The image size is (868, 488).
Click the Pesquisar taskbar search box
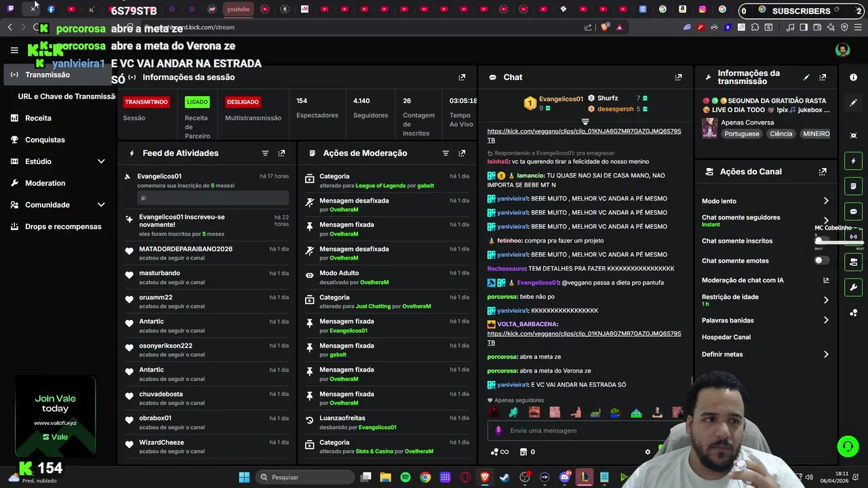click(x=305, y=477)
